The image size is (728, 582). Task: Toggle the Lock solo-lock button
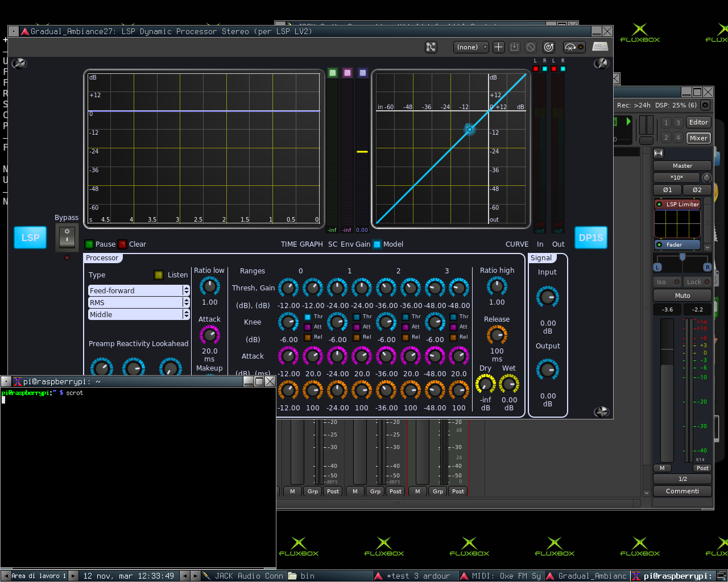(697, 282)
